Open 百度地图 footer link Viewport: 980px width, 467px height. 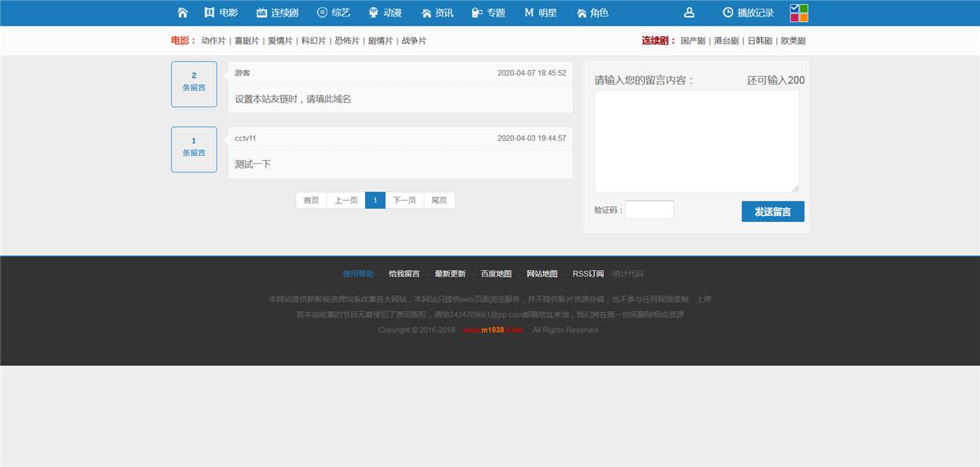[x=496, y=274]
